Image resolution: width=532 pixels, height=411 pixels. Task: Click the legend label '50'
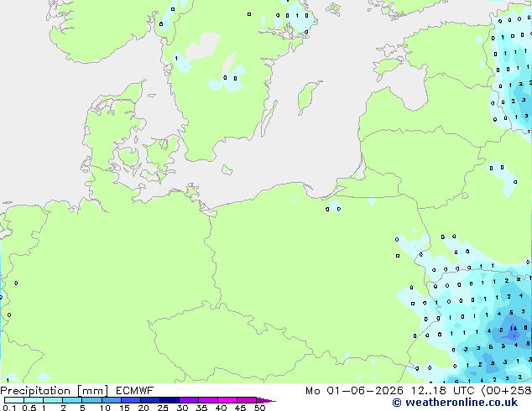[259, 408]
